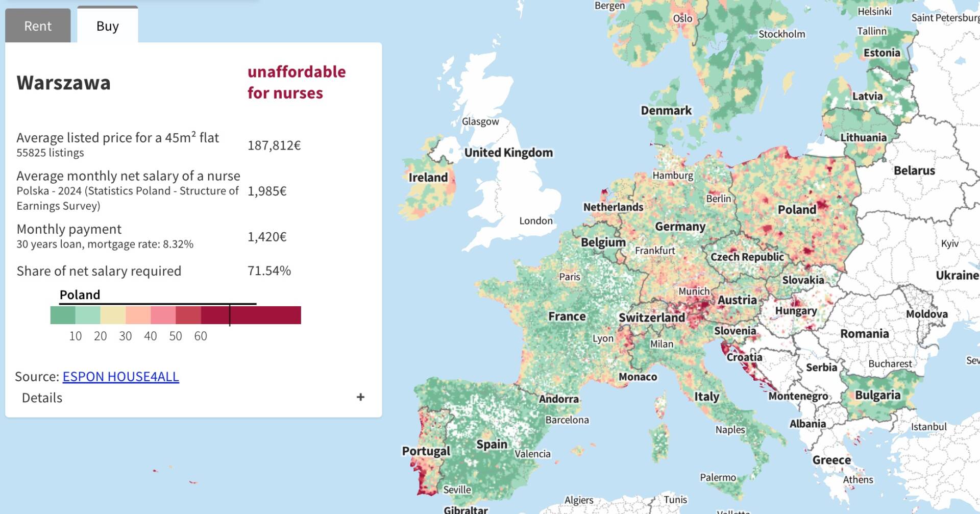Click the dark green legend swatch
The image size is (980, 514).
63,315
